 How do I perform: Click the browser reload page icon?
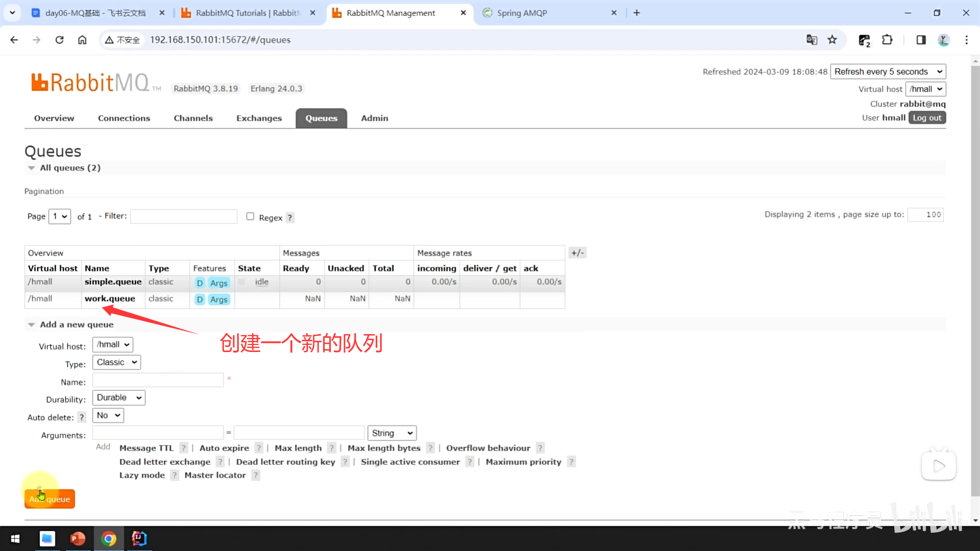tap(59, 40)
